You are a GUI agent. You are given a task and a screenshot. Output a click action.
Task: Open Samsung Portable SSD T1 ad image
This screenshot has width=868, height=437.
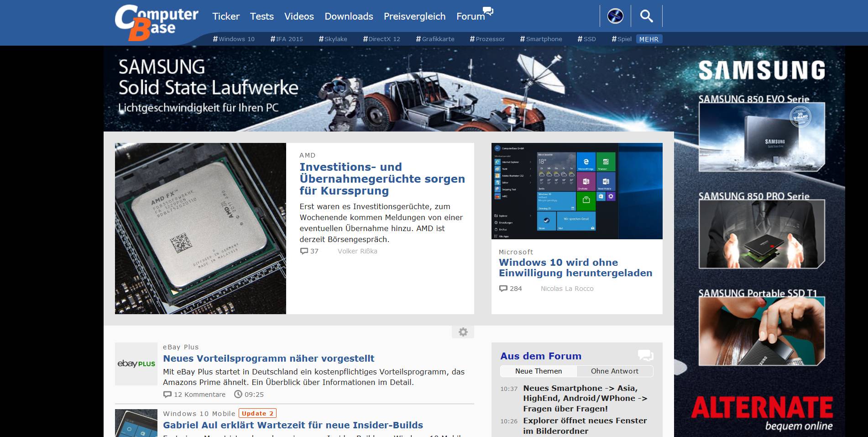tap(762, 331)
